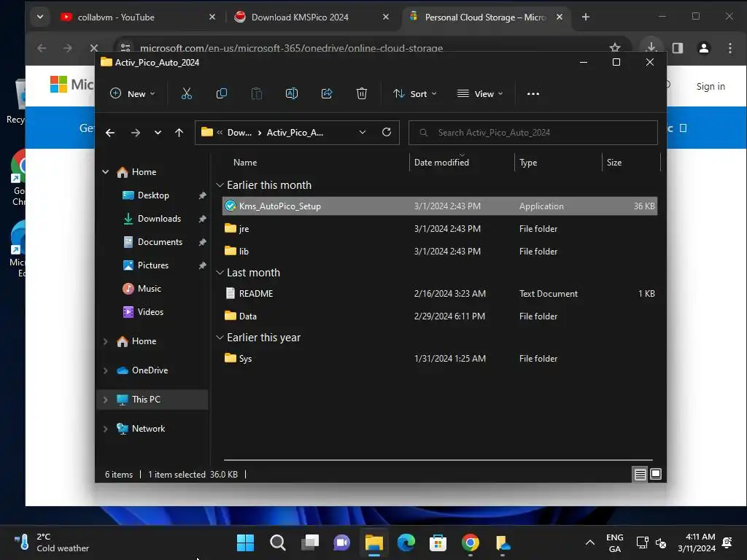The image size is (747, 560).
Task: Open the View dropdown
Action: click(480, 94)
